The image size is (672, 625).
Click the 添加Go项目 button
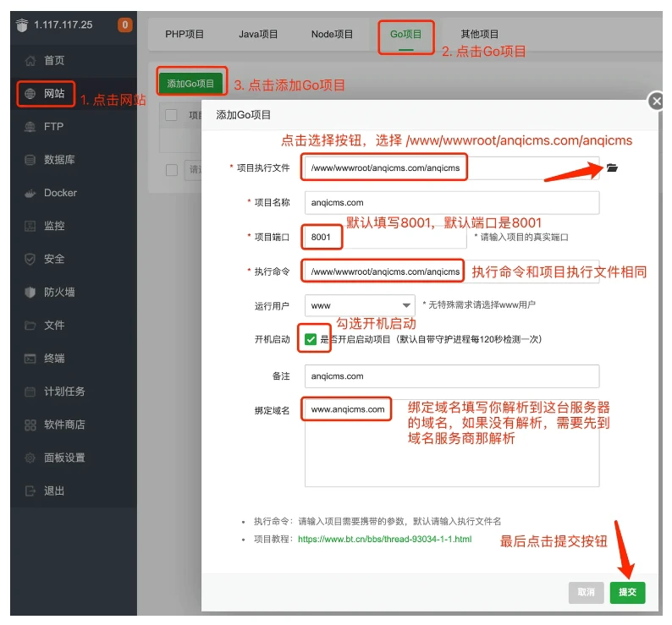(191, 84)
